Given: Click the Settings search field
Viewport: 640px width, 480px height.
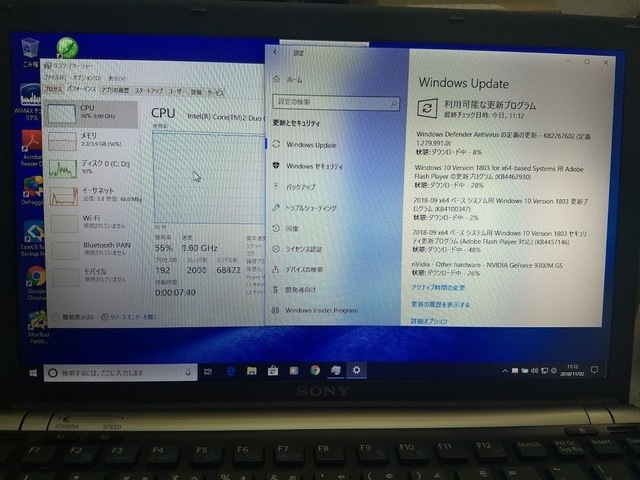Looking at the screenshot, I should pyautogui.click(x=336, y=102).
